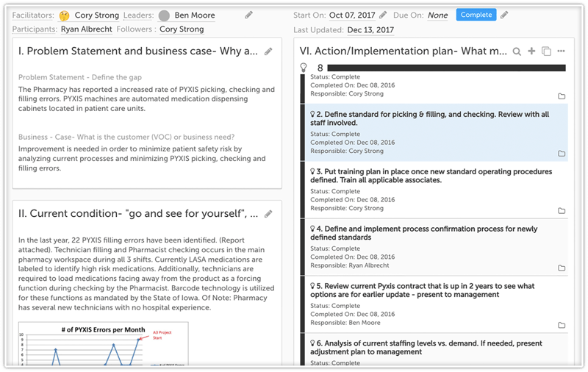The height and width of the screenshot is (372, 588).
Task: Click the Current condition section heading
Action: 138,214
